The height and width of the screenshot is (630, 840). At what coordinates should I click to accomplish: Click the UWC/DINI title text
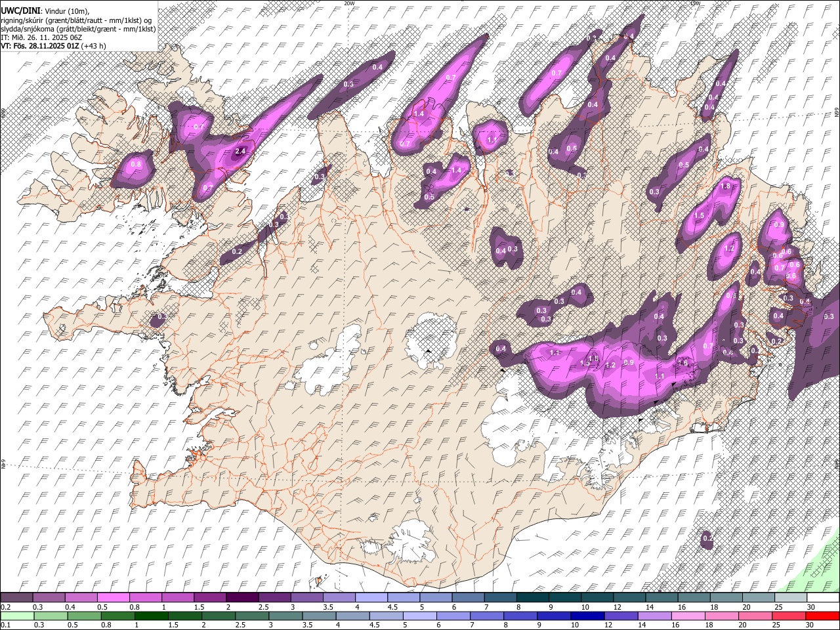point(20,11)
